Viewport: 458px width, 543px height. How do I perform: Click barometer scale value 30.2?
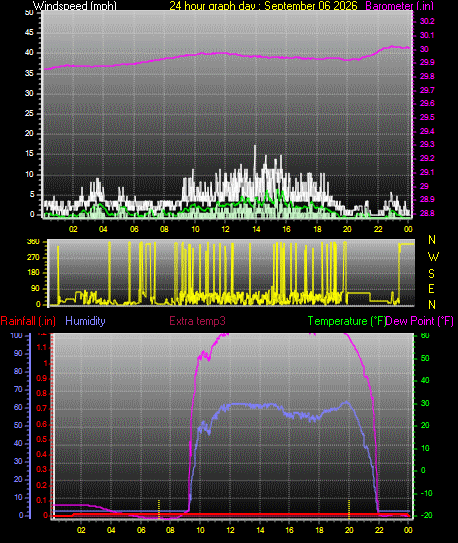pos(427,21)
